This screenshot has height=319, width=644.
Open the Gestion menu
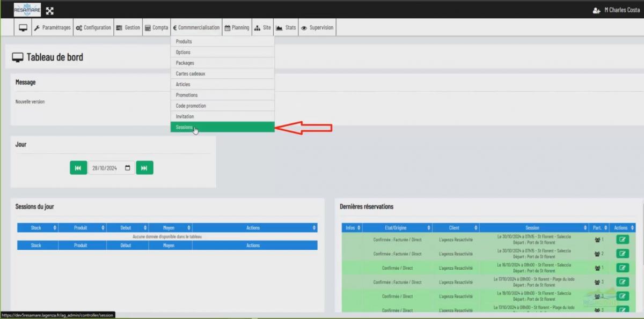click(x=128, y=28)
